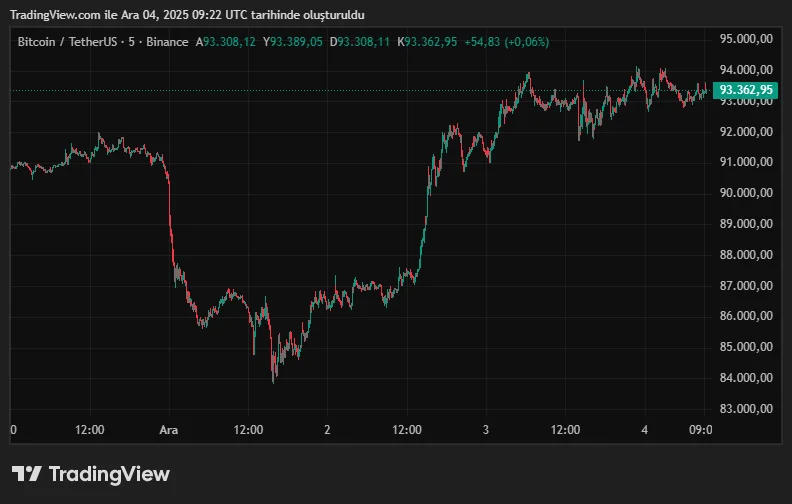The image size is (792, 504).
Task: Click the +54,83 (+0,06%) change text
Action: click(x=507, y=42)
